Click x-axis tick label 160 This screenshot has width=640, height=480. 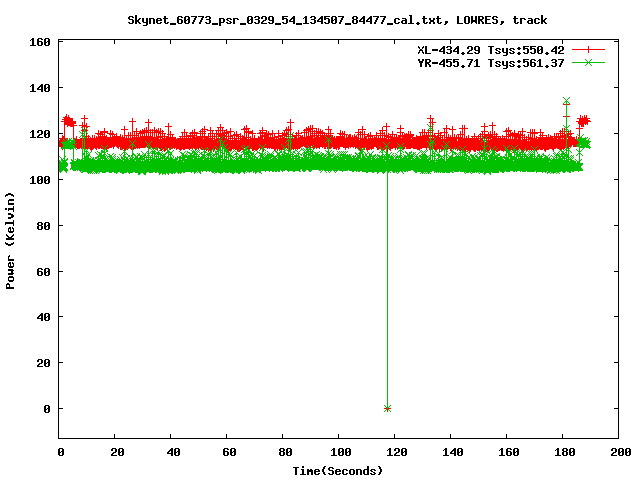point(509,452)
